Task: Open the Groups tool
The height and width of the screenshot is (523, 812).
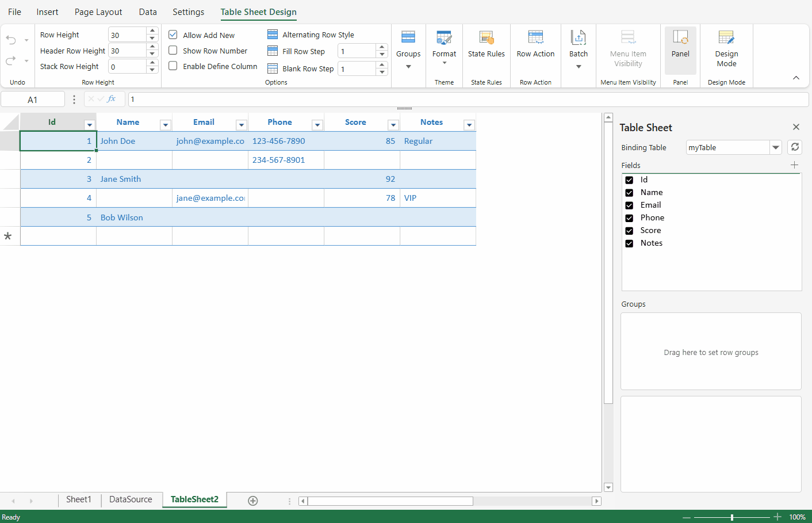Action: pyautogui.click(x=408, y=50)
